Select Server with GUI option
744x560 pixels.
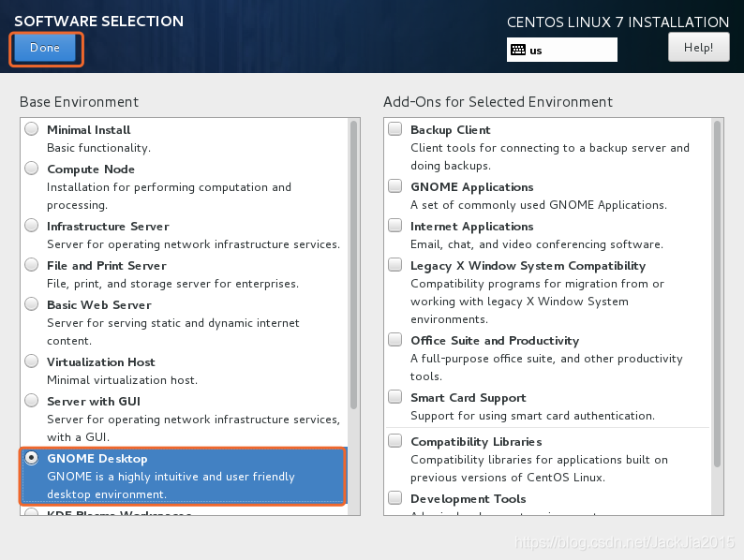pos(32,401)
